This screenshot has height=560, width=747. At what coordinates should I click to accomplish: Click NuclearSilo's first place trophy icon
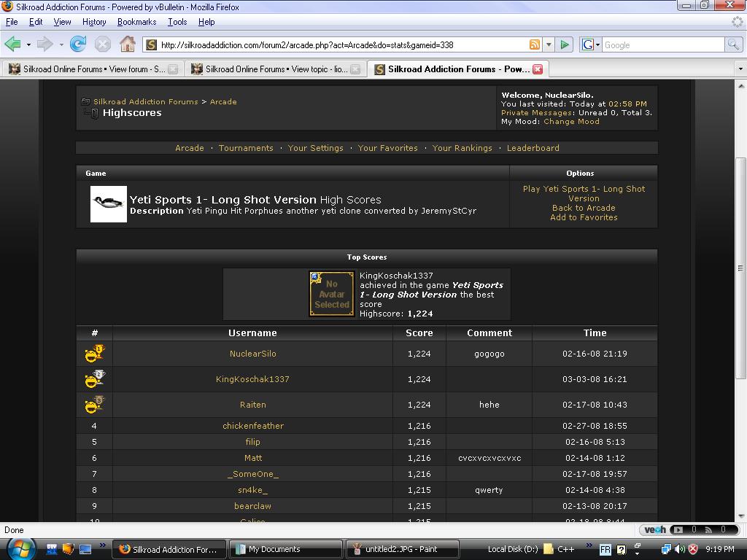click(94, 354)
